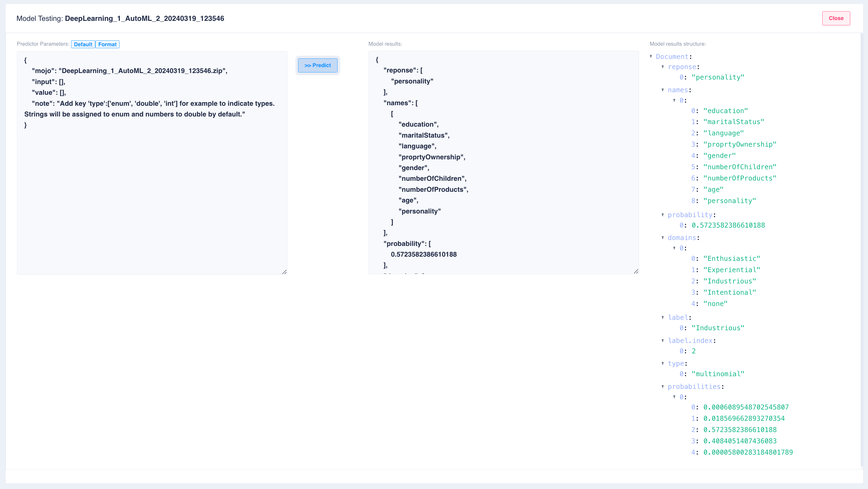Grab the Model results resize handle
868x489 pixels.
(636, 271)
